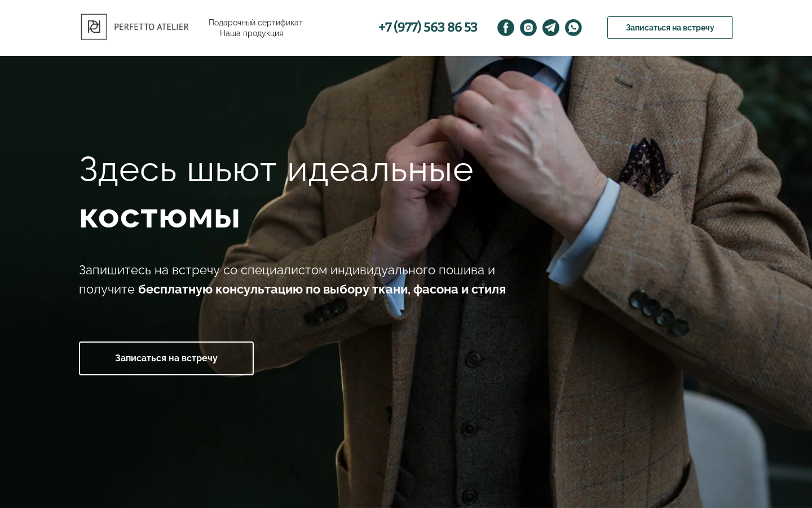Image resolution: width=812 pixels, height=508 pixels.
Task: Click the PERFETTO ATELIER logo text
Action: point(151,27)
